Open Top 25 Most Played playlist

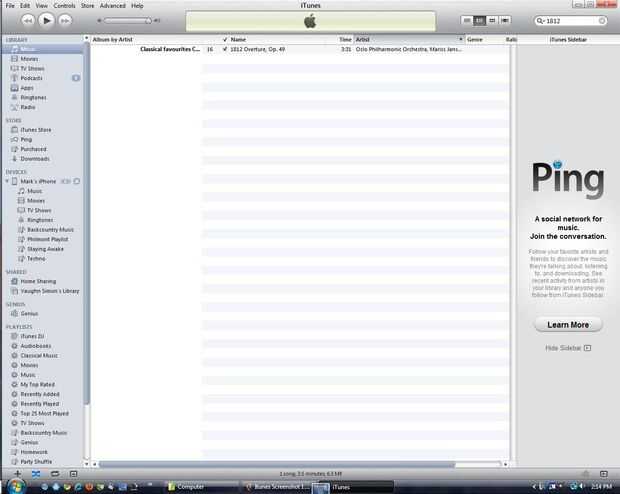point(44,414)
